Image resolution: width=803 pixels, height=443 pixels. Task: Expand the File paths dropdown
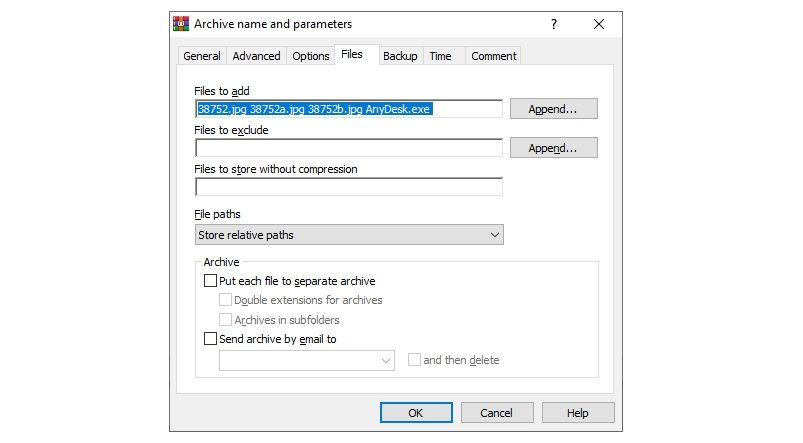349,235
